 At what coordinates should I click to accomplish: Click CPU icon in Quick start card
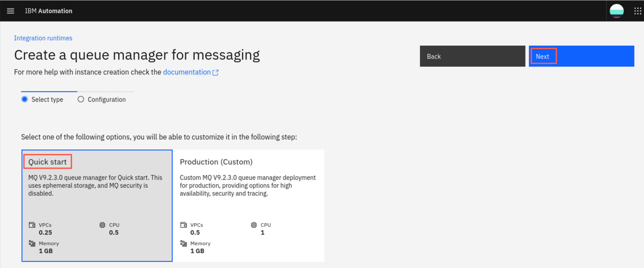coord(102,225)
